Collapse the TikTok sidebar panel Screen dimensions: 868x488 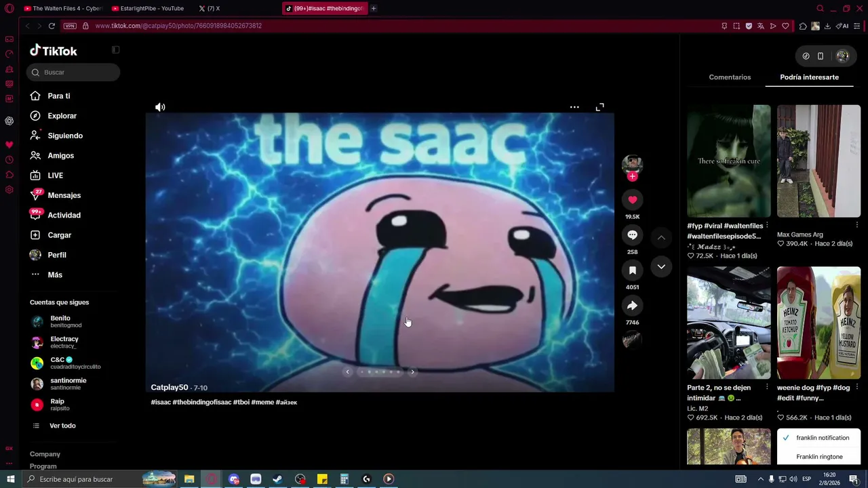point(115,49)
